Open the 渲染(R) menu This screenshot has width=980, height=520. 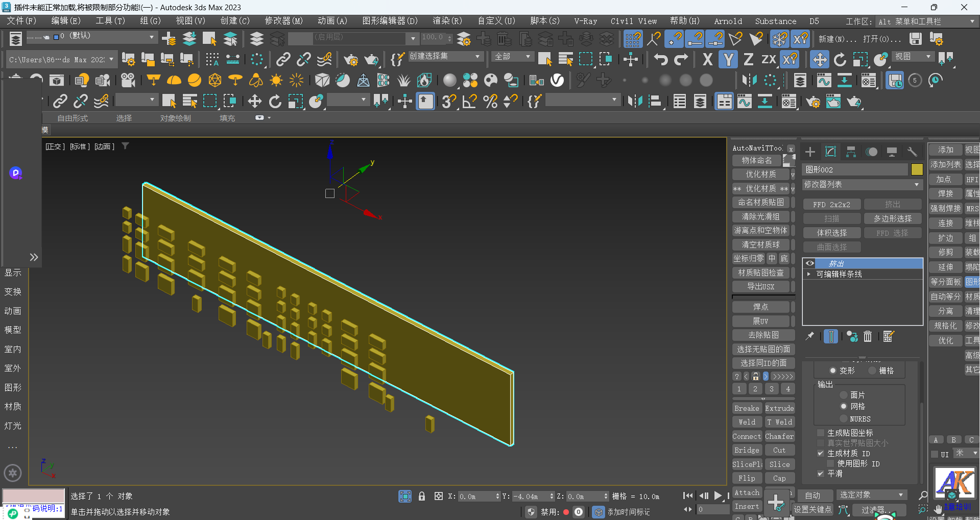(447, 21)
